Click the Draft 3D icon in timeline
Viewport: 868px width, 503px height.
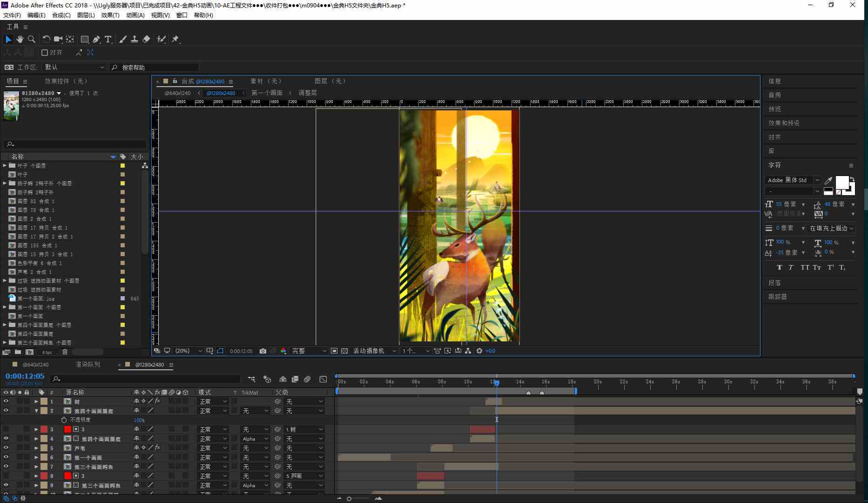click(267, 380)
